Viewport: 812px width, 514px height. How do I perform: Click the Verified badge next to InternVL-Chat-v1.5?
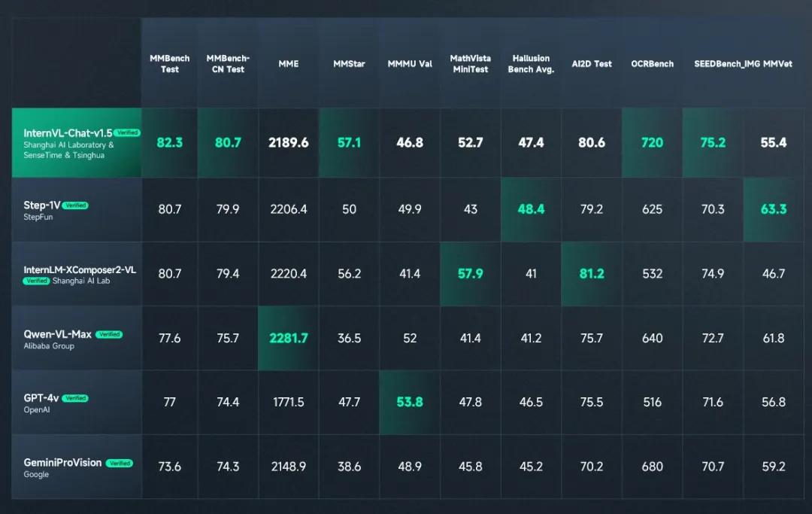point(127,132)
